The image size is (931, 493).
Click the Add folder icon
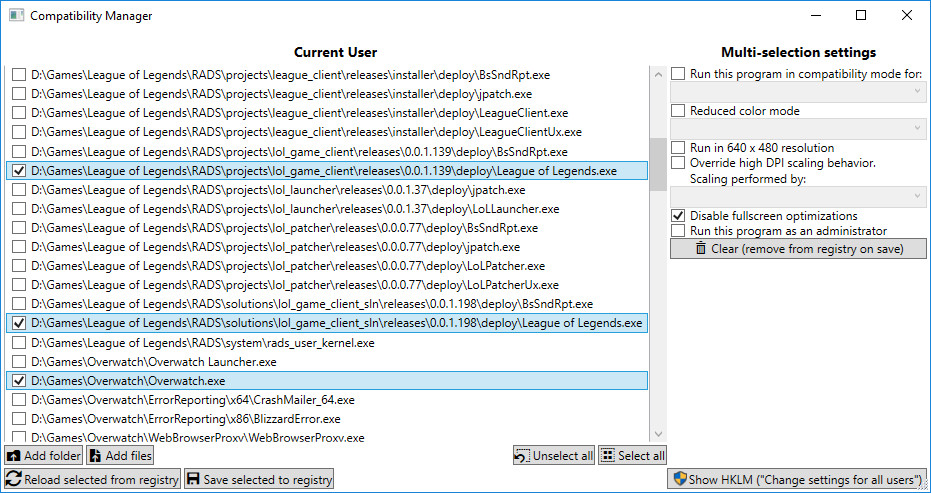(14, 456)
